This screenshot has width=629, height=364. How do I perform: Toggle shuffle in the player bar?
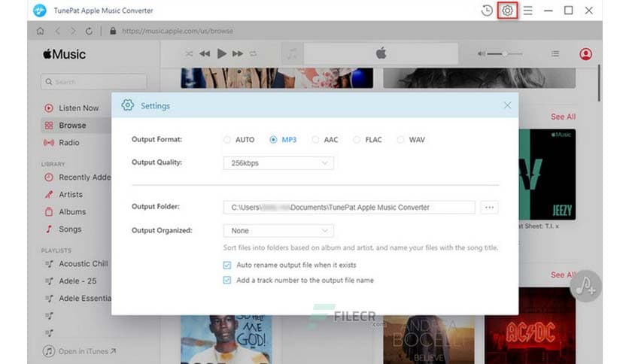pyautogui.click(x=189, y=53)
